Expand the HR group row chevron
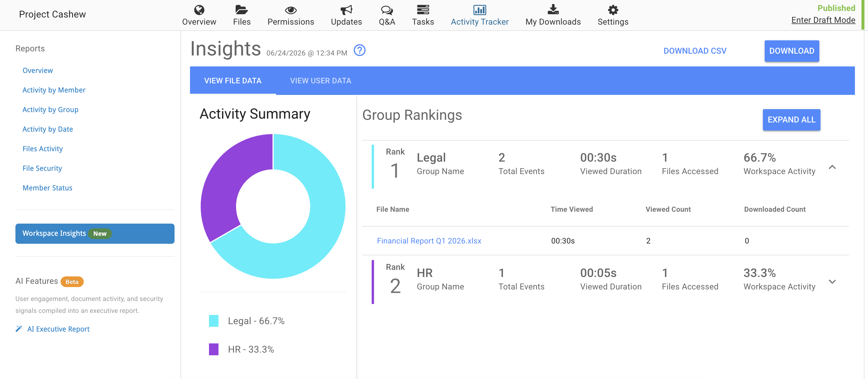Viewport: 868px width, 379px height. 832,282
